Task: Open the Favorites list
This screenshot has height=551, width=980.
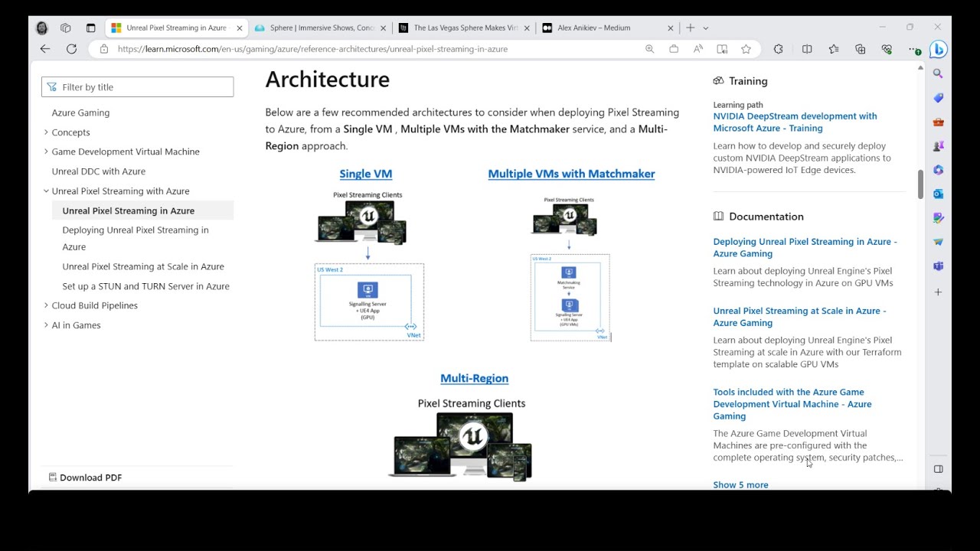Action: 834,49
